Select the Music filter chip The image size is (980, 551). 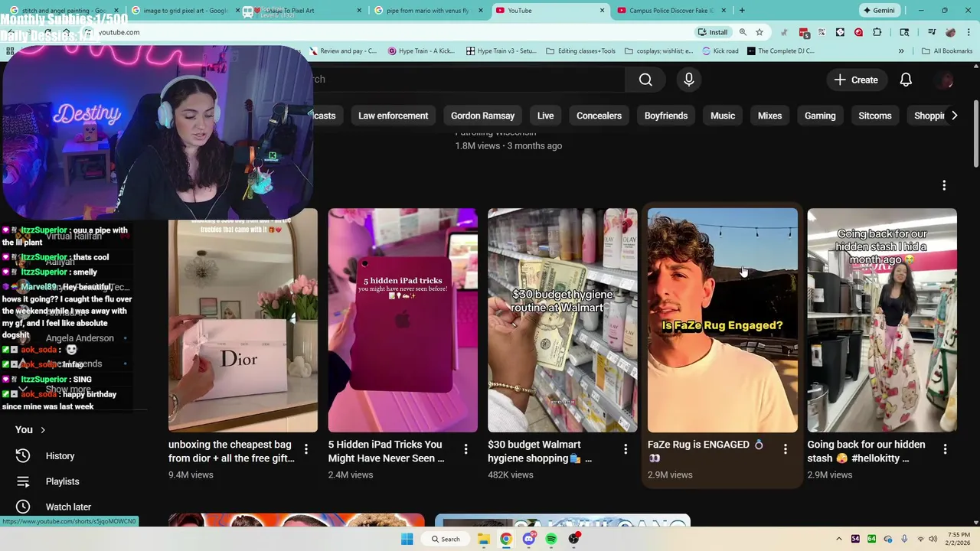pos(723,116)
